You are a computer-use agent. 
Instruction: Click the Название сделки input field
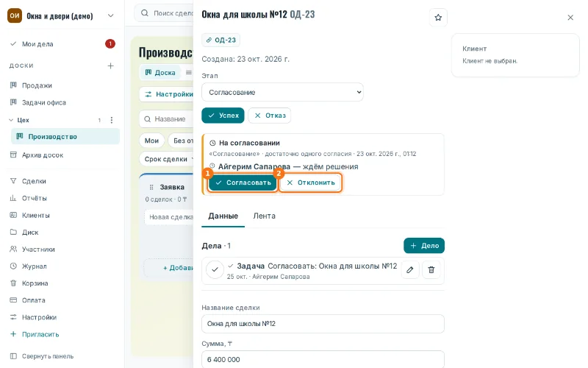(323, 324)
